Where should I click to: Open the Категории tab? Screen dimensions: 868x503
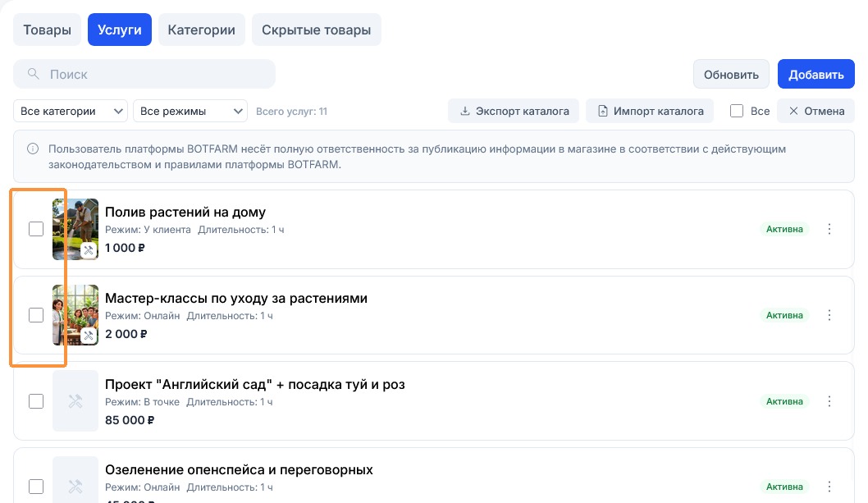pos(202,30)
